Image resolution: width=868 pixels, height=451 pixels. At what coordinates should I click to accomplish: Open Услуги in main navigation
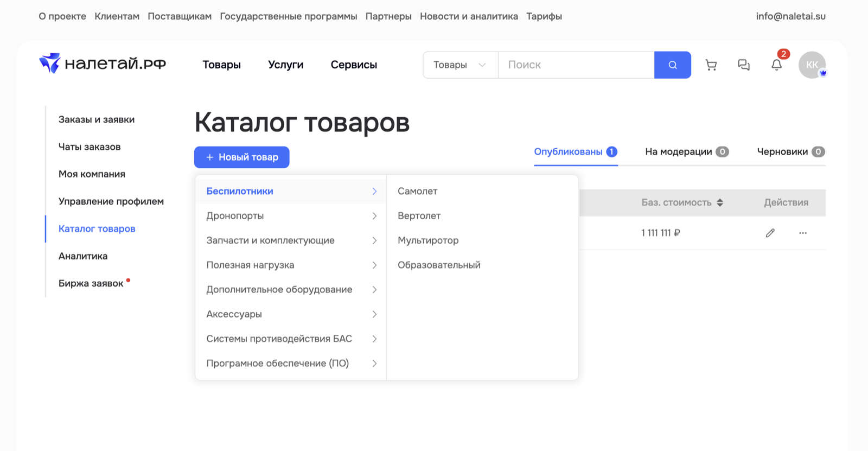coord(285,65)
